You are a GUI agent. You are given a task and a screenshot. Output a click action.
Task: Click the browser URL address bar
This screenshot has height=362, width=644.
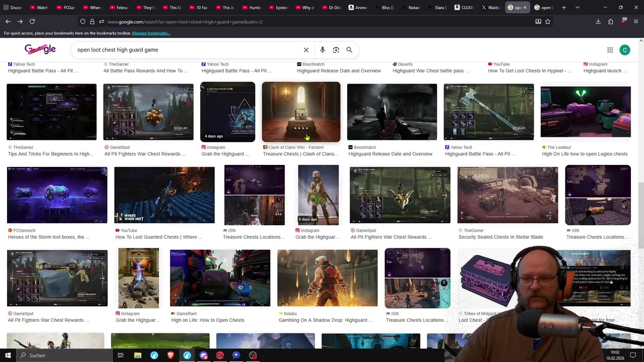(x=317, y=22)
